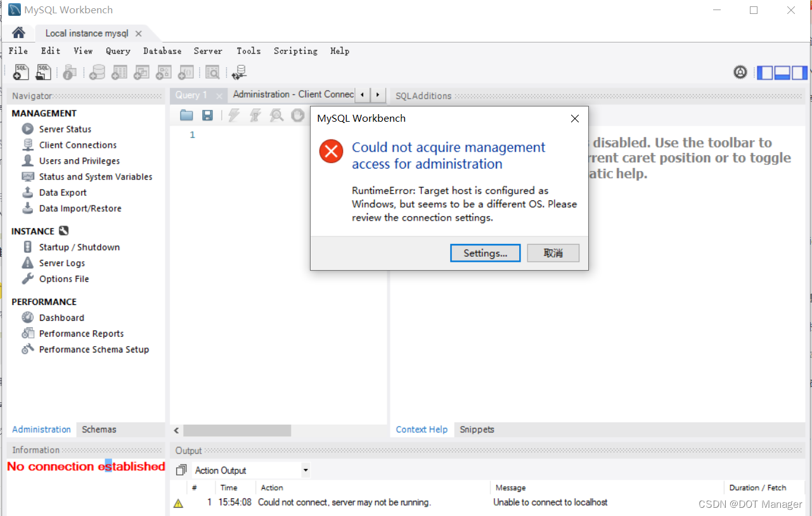Click the search table data icon

pyautogui.click(x=212, y=72)
